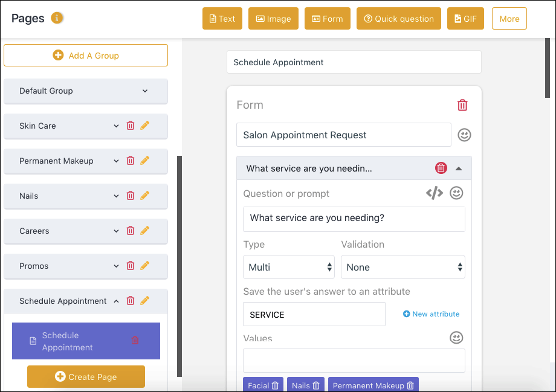Click the 'What service are you needing?' prompt field

pos(354,219)
